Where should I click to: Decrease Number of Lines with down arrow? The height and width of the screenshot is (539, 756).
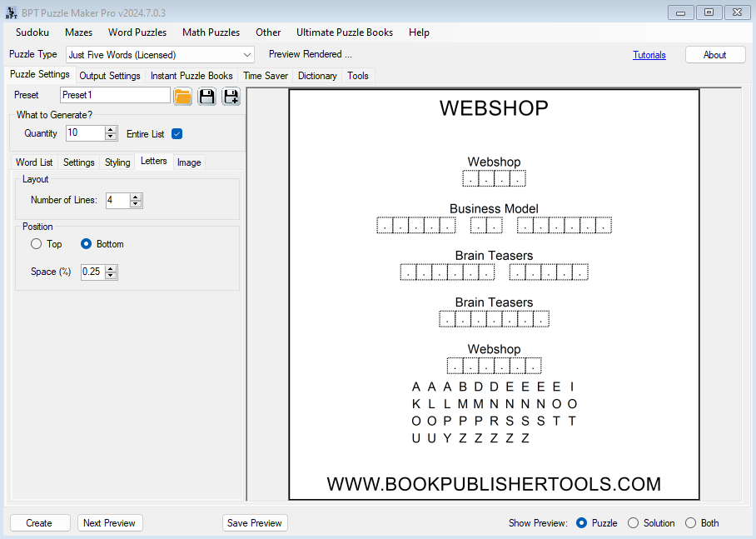137,204
